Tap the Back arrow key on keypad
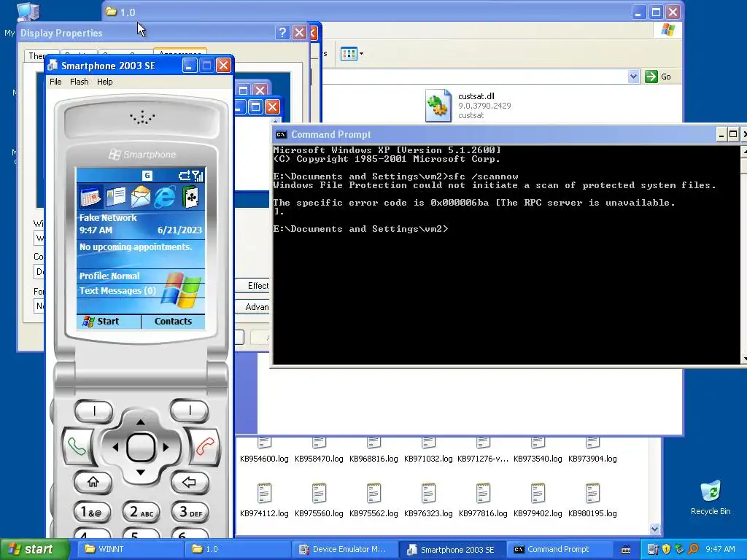Viewport: 747px width, 560px height. point(189,482)
